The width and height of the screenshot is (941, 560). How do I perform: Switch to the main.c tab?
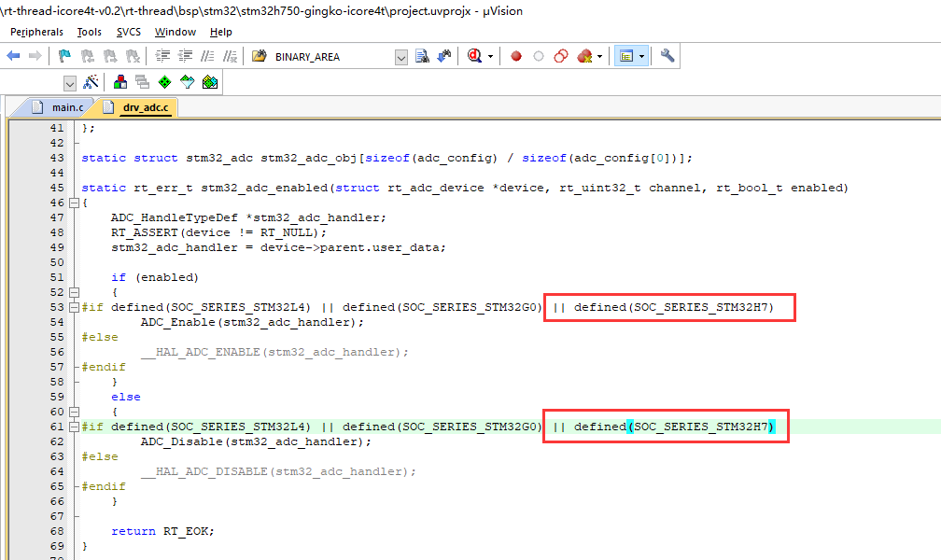(64, 107)
